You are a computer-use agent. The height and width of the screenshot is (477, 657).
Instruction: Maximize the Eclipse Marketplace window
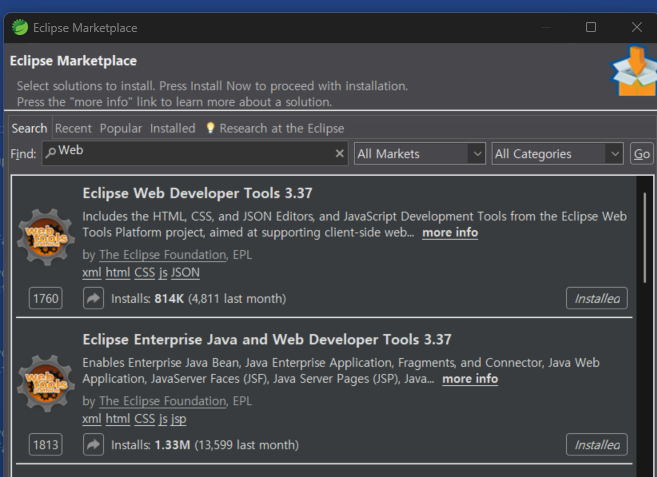(591, 27)
